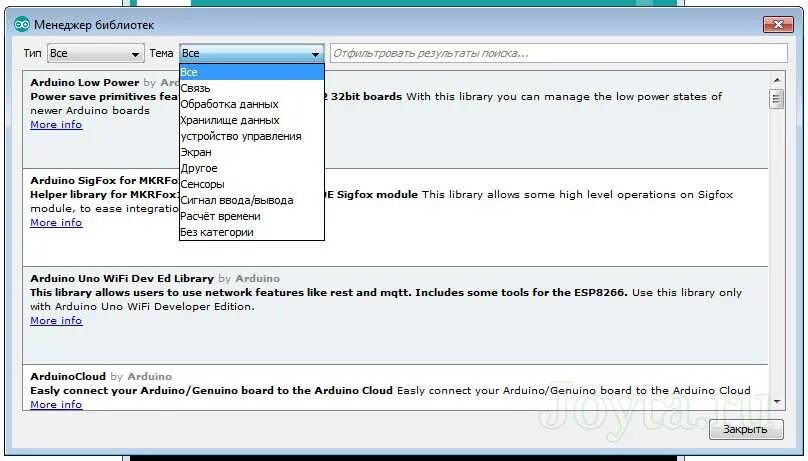This screenshot has width=808, height=461.
Task: Open More info for Arduino SigFox library
Action: (x=56, y=223)
